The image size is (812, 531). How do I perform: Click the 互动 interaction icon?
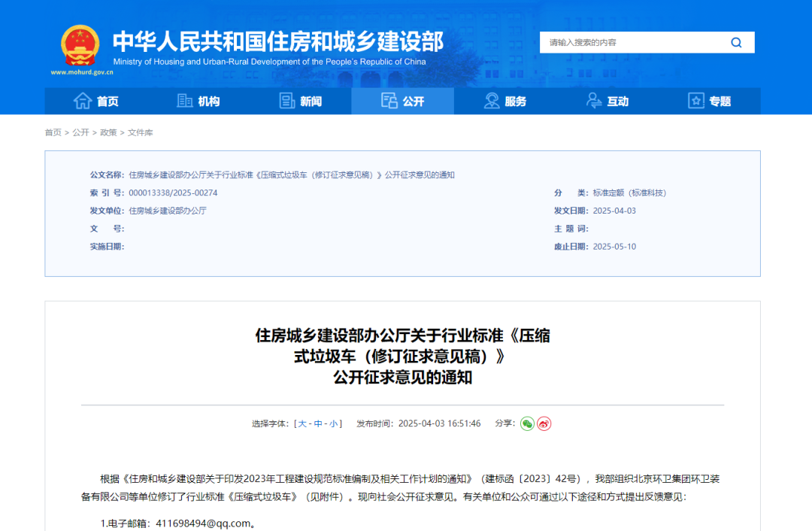pyautogui.click(x=594, y=101)
